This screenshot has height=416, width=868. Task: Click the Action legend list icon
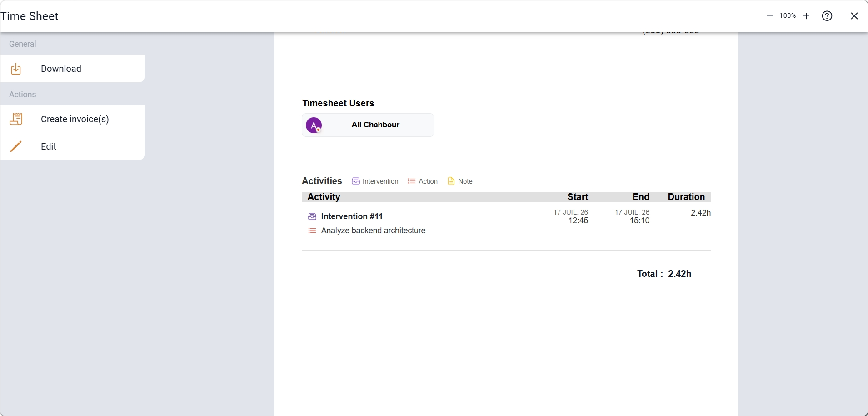pyautogui.click(x=412, y=181)
